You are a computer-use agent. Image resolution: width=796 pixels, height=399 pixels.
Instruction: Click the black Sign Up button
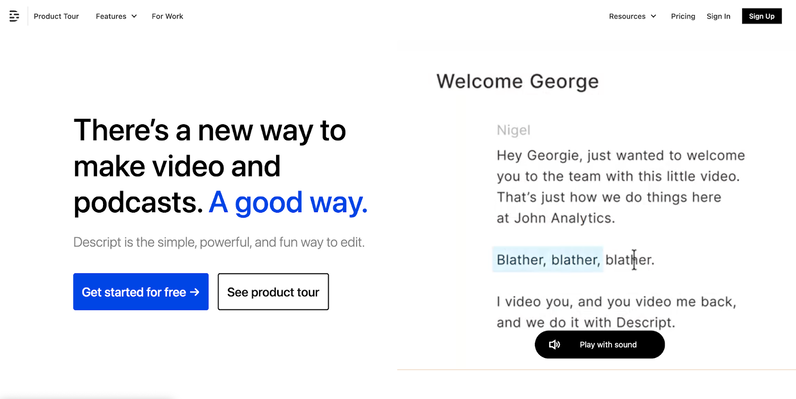pyautogui.click(x=761, y=16)
